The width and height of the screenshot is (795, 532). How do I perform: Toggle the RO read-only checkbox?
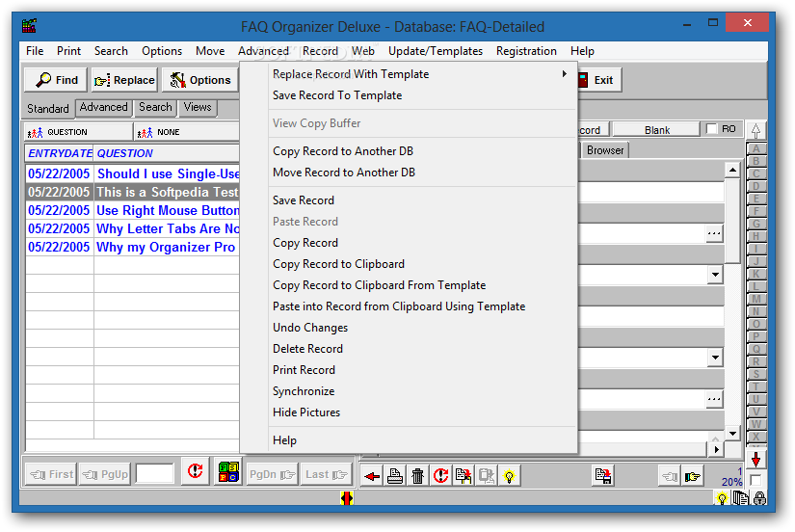(x=712, y=129)
